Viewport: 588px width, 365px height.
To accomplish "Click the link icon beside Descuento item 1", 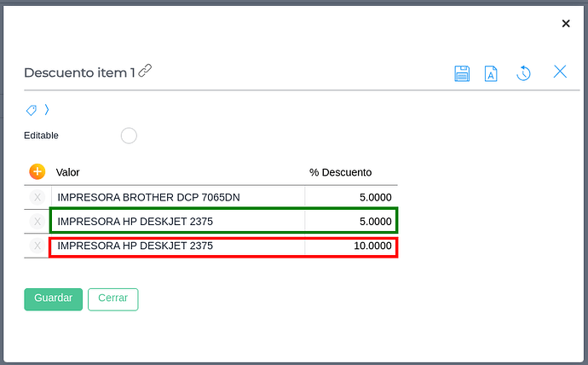I will (146, 72).
